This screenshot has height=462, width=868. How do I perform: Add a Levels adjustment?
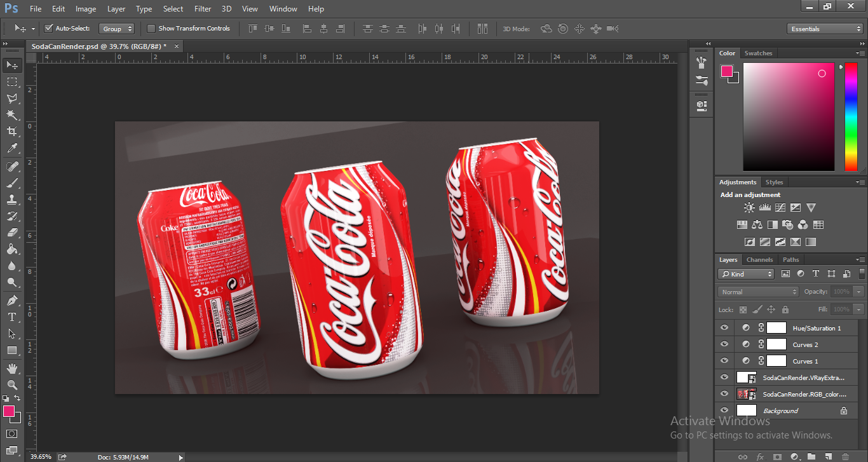pyautogui.click(x=765, y=207)
